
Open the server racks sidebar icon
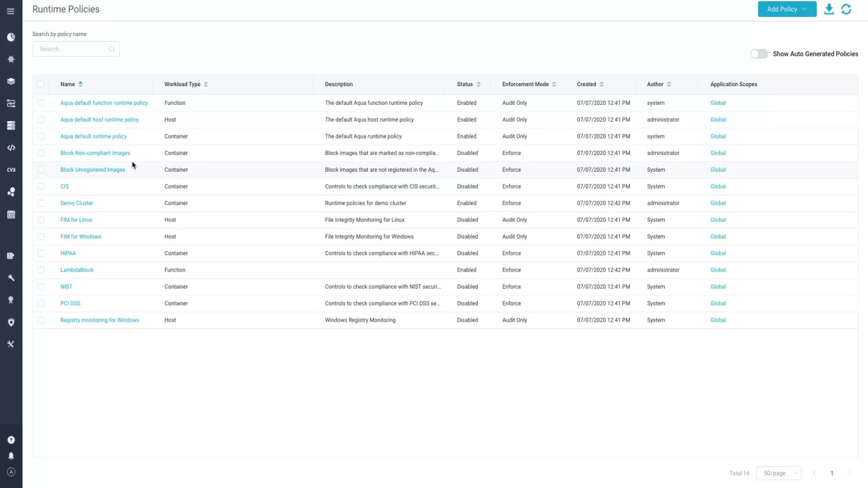click(x=11, y=125)
